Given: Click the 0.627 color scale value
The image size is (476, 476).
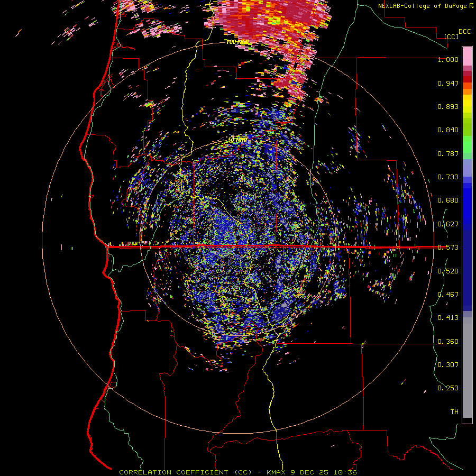Looking at the screenshot, I should [x=448, y=224].
